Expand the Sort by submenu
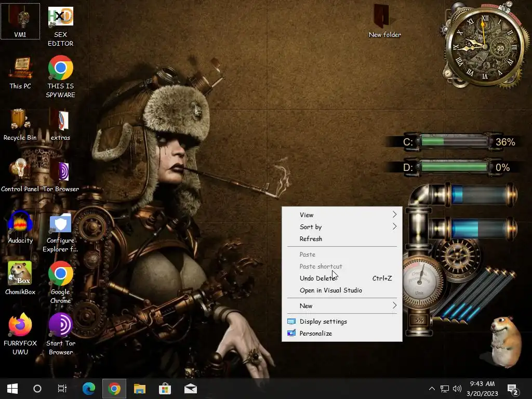The image size is (532, 399). click(x=342, y=227)
